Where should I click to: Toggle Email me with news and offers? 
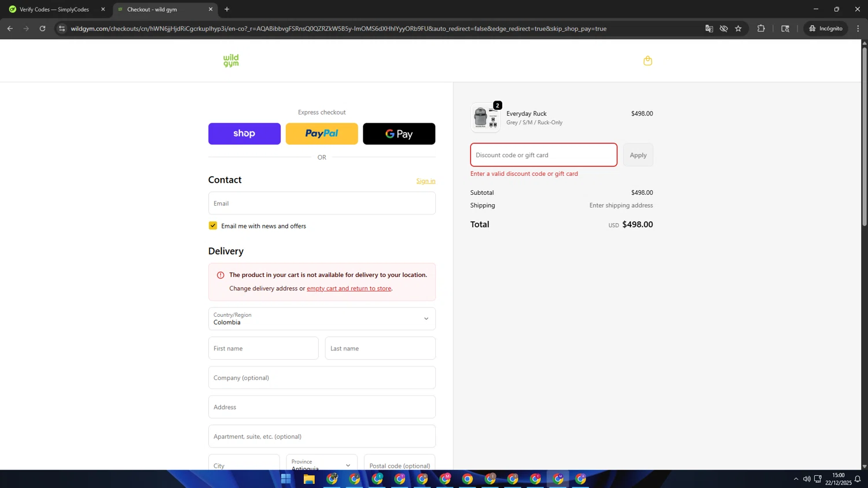pyautogui.click(x=213, y=225)
